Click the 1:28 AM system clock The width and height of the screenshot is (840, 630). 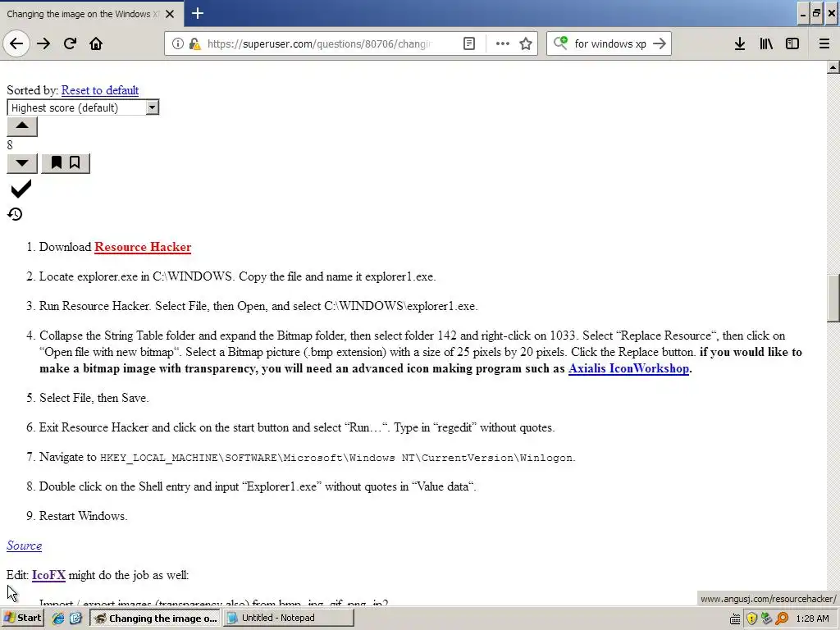[x=812, y=619]
